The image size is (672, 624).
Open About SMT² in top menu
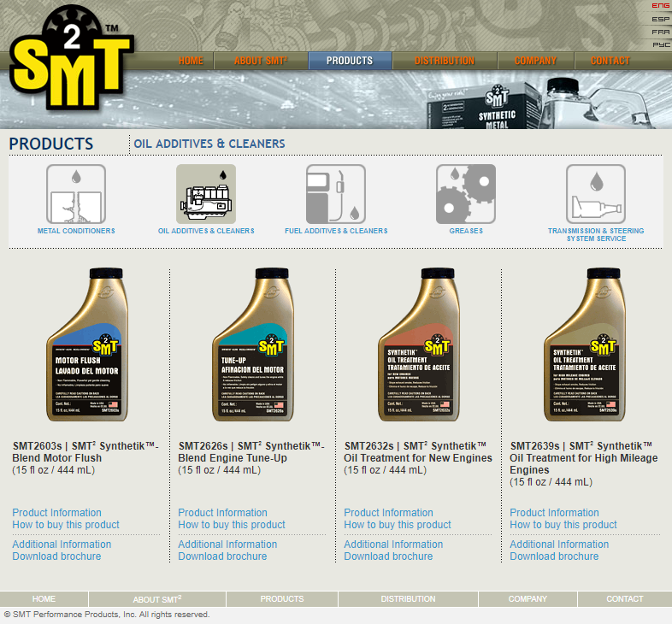pos(261,61)
